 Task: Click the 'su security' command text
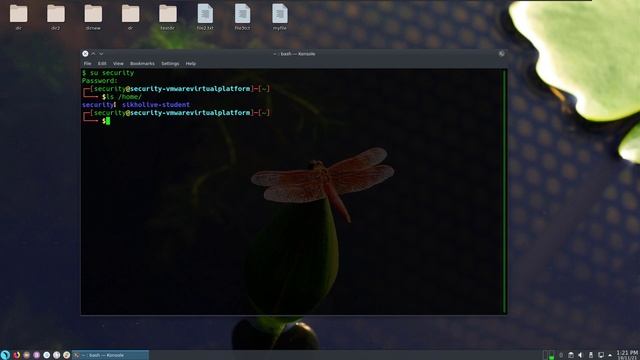(112, 73)
